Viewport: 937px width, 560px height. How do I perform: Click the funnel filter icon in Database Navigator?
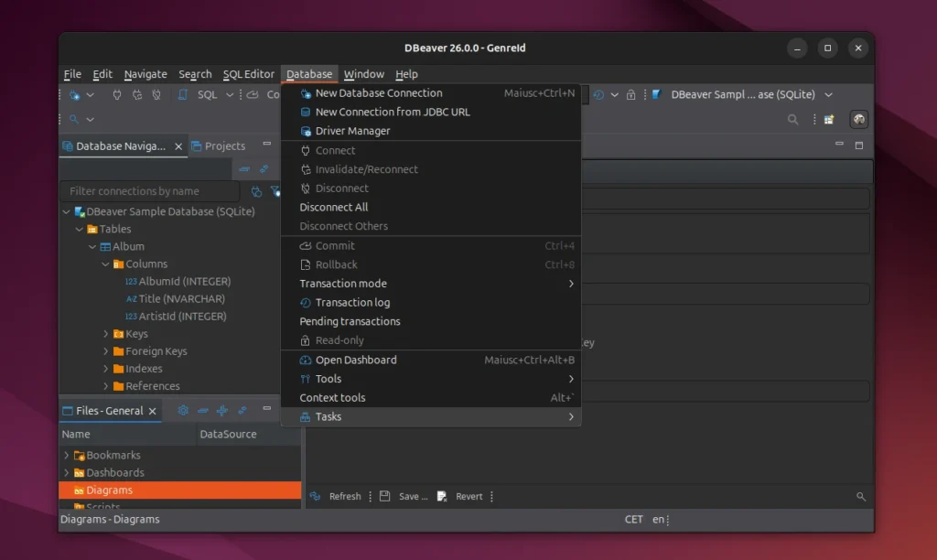[x=275, y=192]
